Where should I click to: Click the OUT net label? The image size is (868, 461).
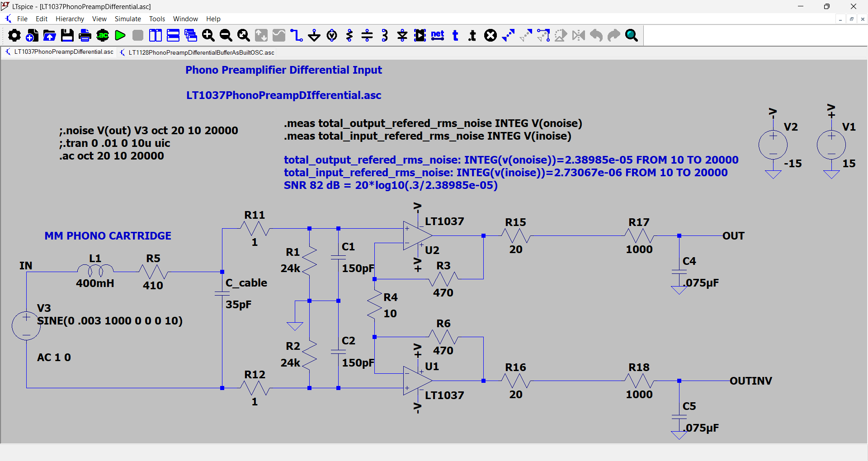(733, 236)
